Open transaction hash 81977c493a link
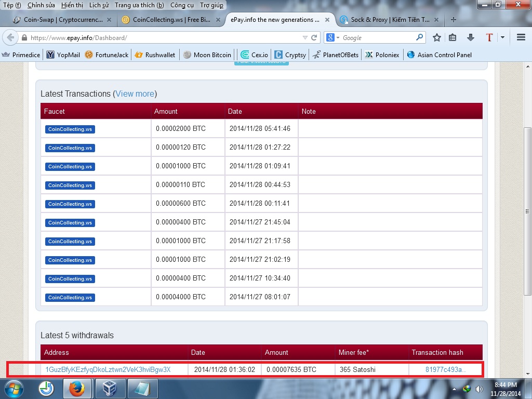 (x=445, y=369)
